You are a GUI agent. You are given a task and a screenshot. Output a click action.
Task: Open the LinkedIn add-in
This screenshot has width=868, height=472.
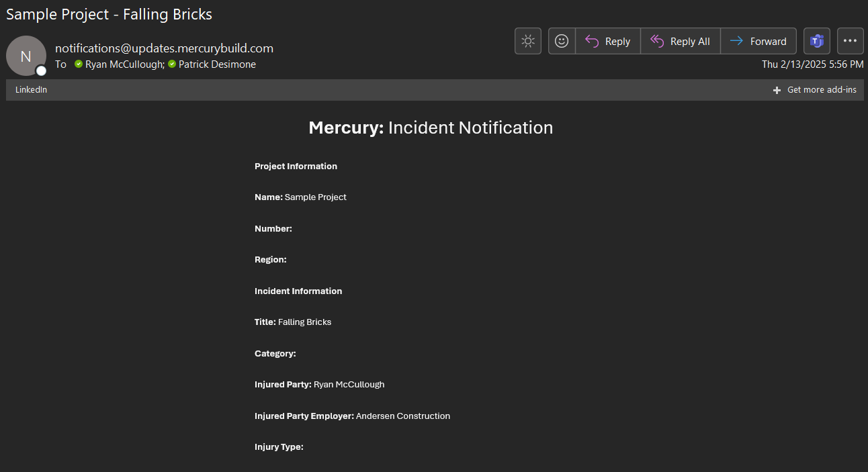(32, 90)
